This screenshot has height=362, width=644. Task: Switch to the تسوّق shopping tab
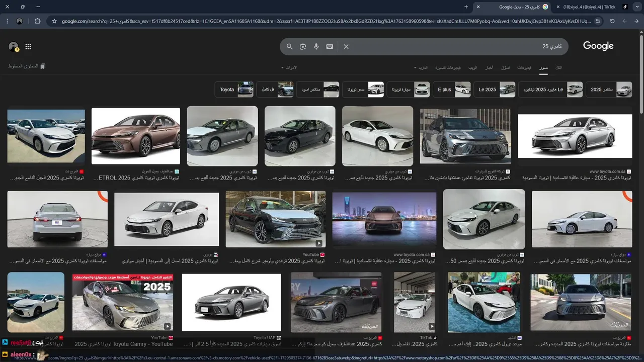point(505,67)
